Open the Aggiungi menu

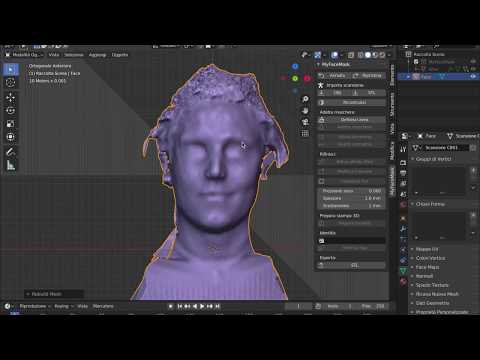click(97, 55)
